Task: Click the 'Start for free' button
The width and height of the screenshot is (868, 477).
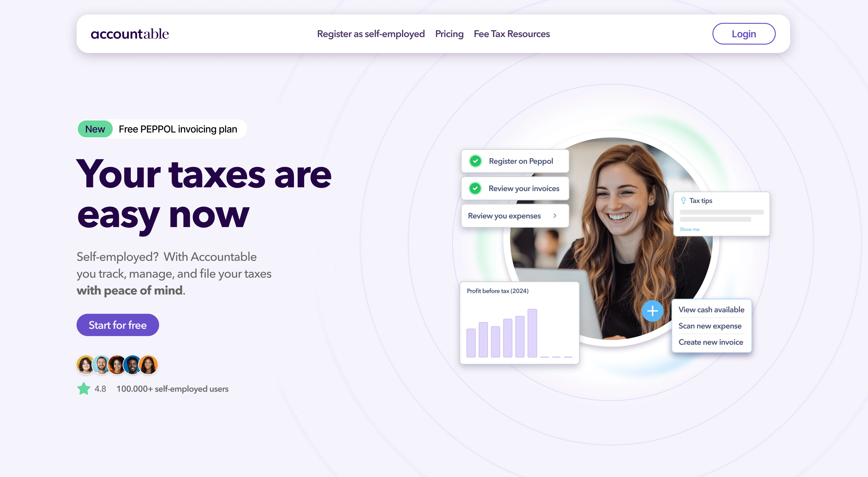Action: pyautogui.click(x=118, y=325)
